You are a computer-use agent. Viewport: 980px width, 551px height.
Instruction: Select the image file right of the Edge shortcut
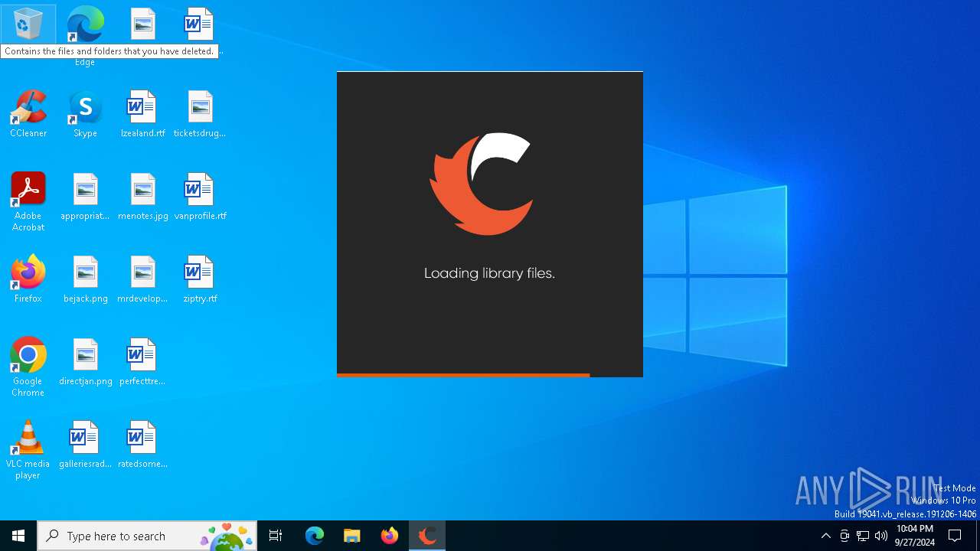coord(142,24)
